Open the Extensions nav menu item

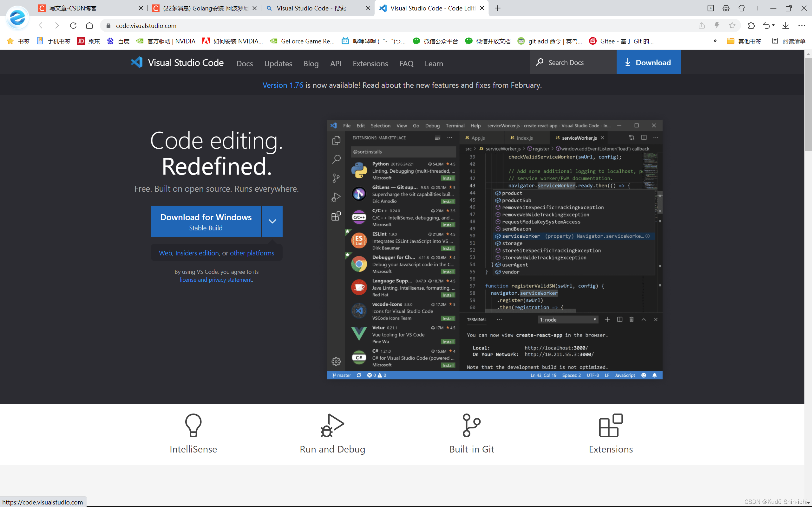[370, 63]
